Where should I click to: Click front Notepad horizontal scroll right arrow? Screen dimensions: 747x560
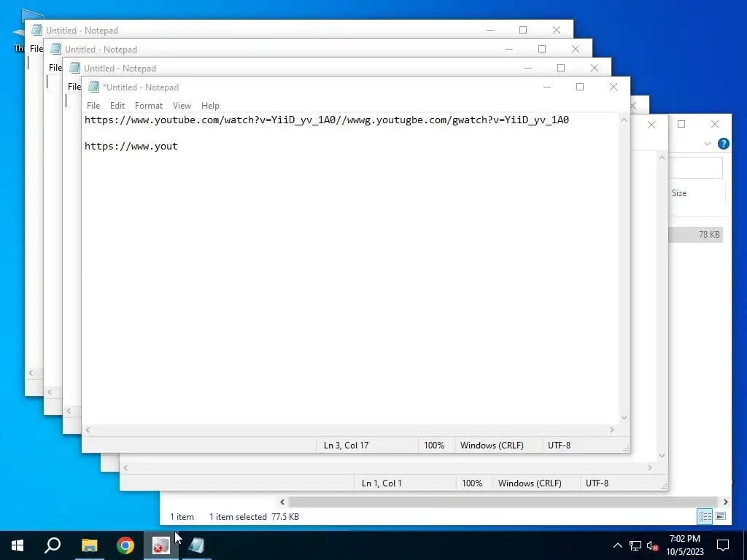point(612,429)
